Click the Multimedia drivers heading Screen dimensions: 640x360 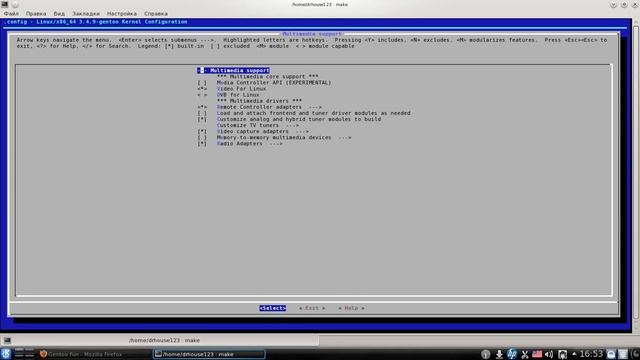[x=259, y=101]
